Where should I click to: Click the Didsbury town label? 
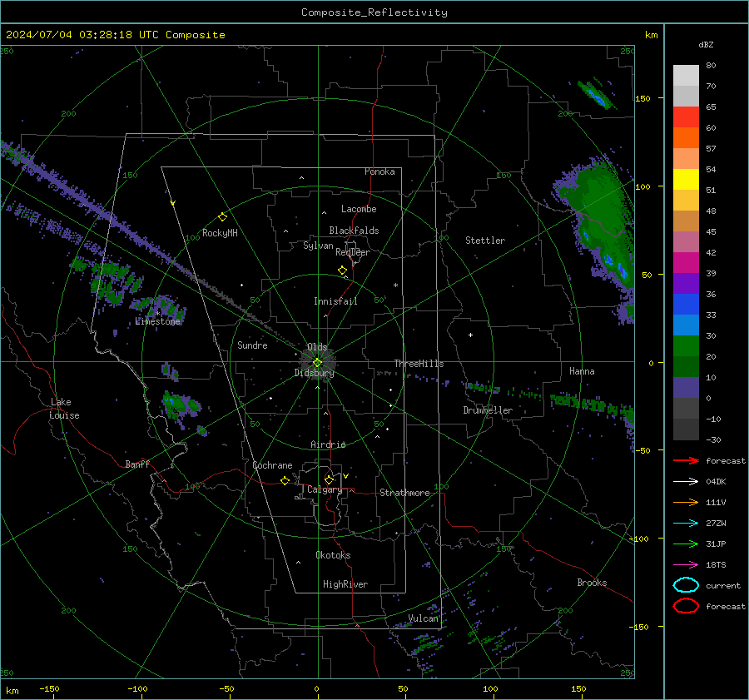coord(314,373)
